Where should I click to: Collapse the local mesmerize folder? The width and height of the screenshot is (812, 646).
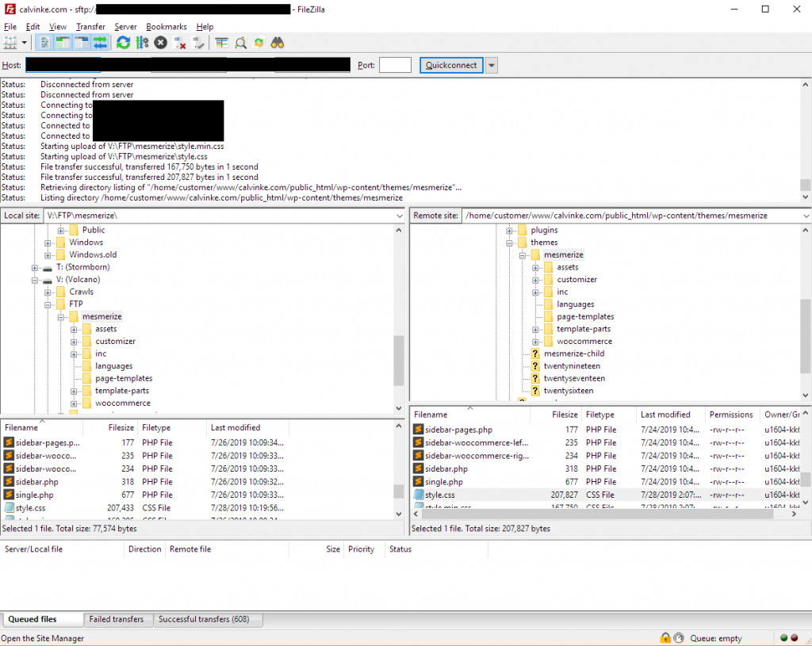(60, 317)
